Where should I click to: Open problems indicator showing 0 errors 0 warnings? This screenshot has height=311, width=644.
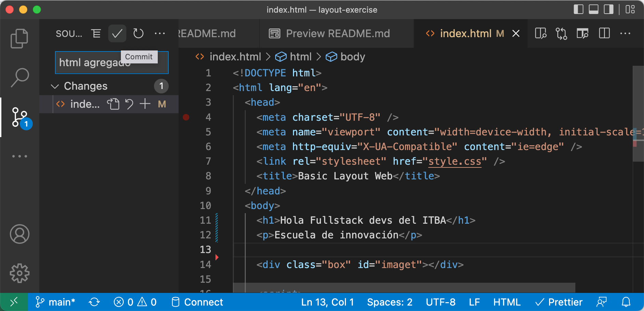pos(135,302)
